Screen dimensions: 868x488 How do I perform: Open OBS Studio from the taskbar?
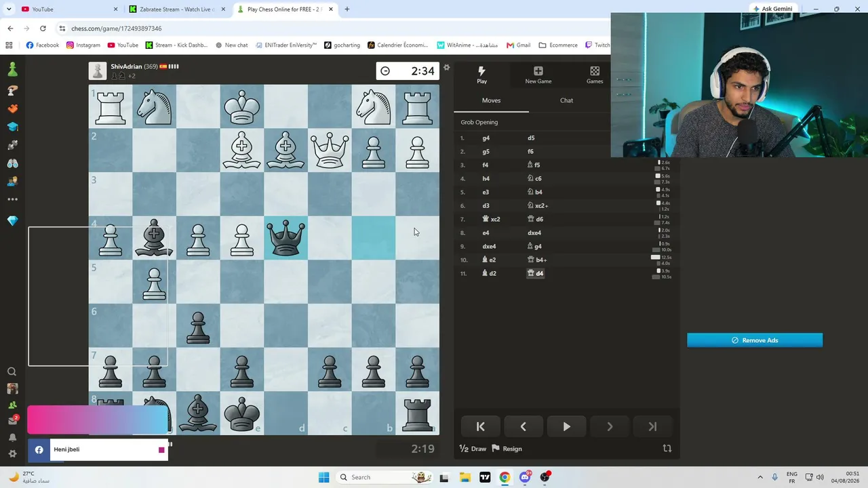(x=545, y=477)
